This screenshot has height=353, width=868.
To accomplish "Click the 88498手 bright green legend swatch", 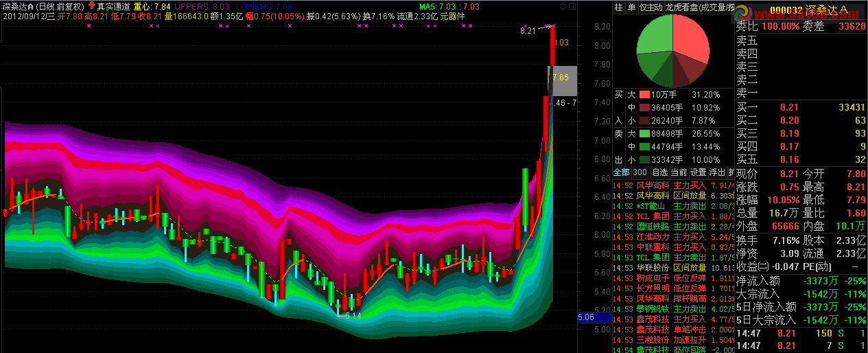I will [644, 134].
